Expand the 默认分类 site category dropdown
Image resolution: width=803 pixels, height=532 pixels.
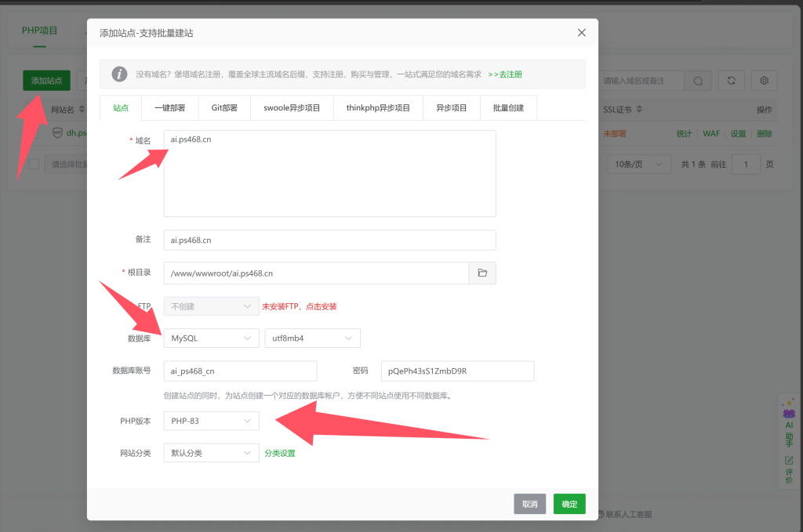(x=212, y=453)
